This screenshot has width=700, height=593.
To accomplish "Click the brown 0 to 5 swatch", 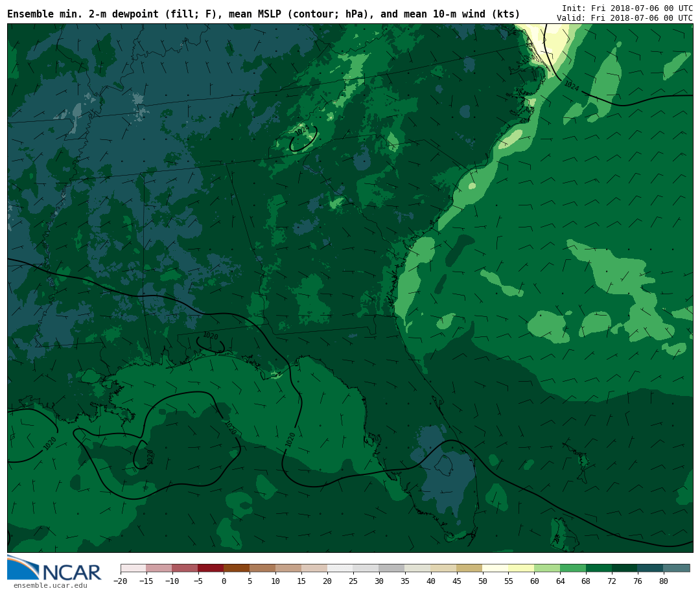I will tap(237, 568).
